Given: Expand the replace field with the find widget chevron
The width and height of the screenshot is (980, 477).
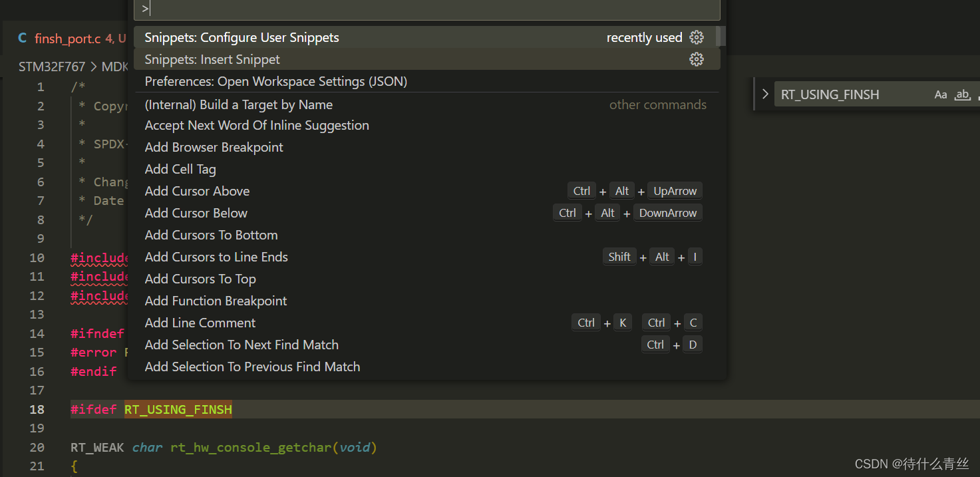Looking at the screenshot, I should click(765, 94).
